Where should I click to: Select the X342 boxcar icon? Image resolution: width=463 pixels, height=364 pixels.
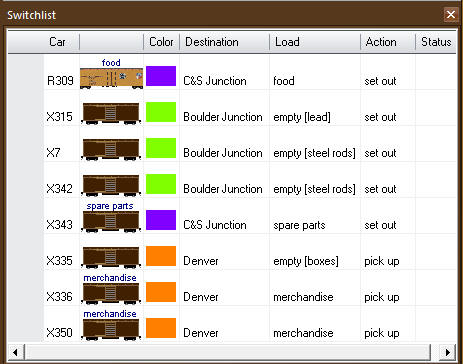[111, 186]
